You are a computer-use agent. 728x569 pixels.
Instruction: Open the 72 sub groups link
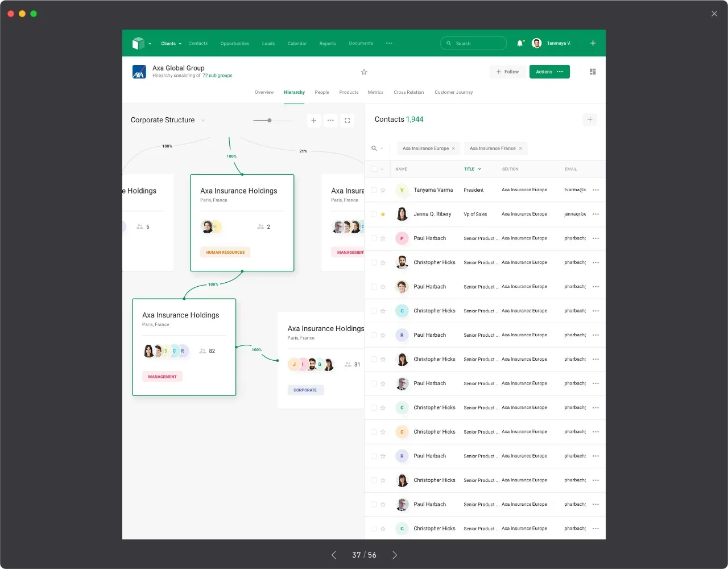pyautogui.click(x=217, y=76)
